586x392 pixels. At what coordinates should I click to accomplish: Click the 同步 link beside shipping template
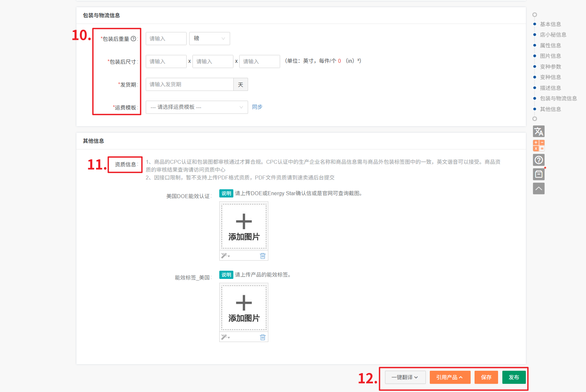pyautogui.click(x=257, y=107)
